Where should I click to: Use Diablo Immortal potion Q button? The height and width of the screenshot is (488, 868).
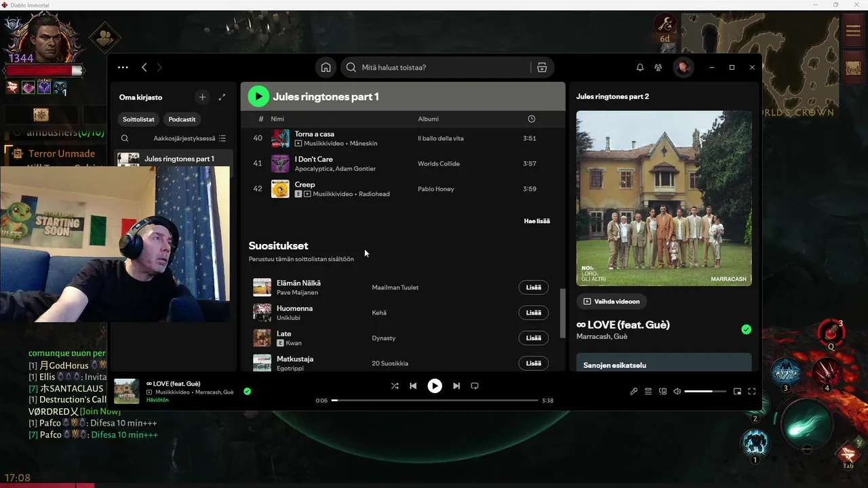click(x=831, y=331)
